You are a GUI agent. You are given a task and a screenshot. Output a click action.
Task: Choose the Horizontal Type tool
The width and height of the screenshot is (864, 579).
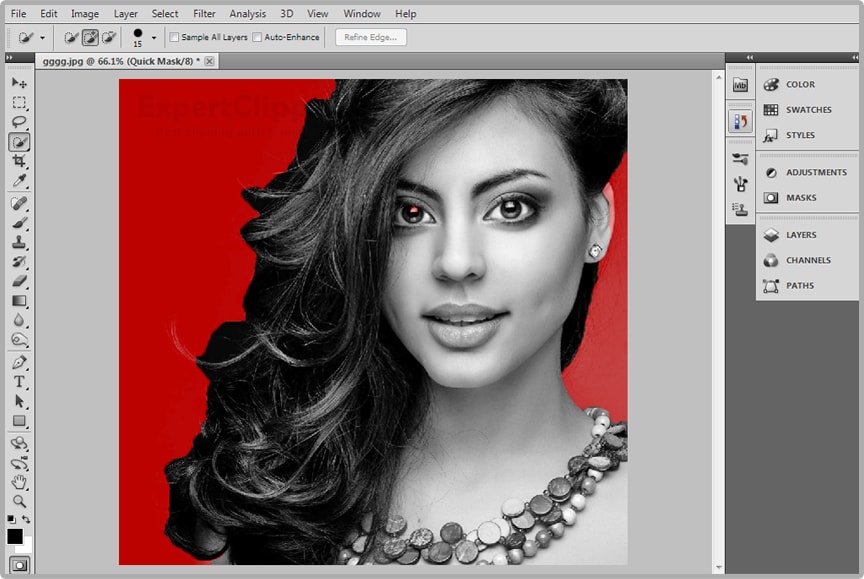19,382
